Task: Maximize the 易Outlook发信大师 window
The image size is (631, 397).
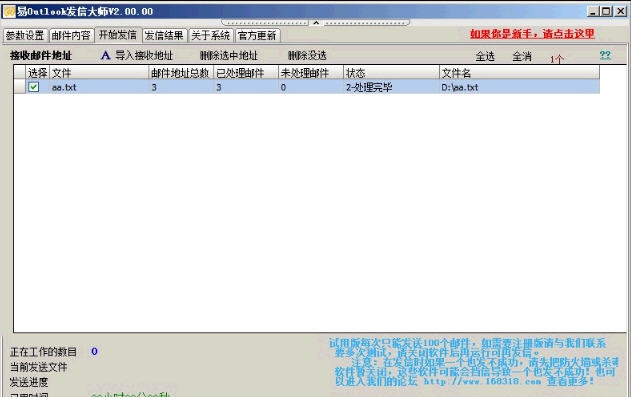Action: pos(606,11)
